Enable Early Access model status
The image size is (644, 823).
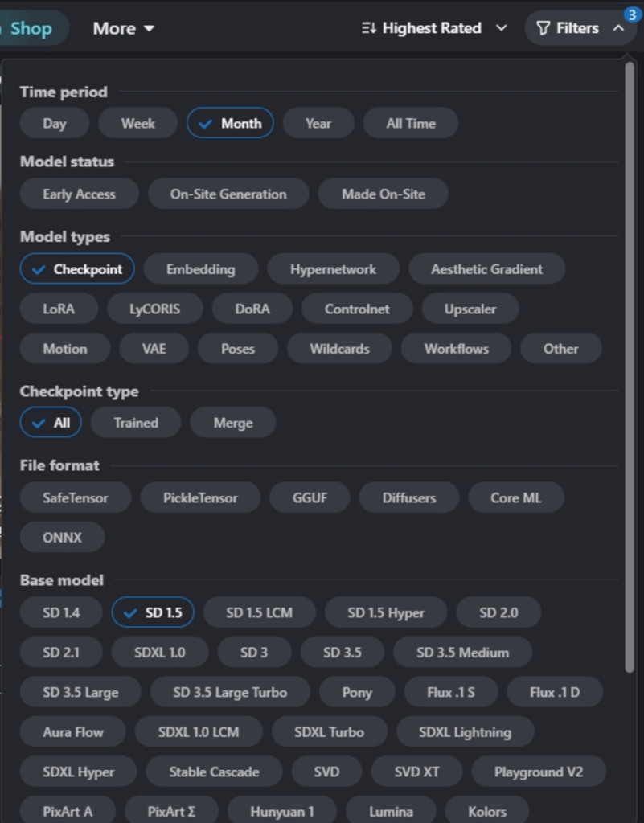pos(80,194)
